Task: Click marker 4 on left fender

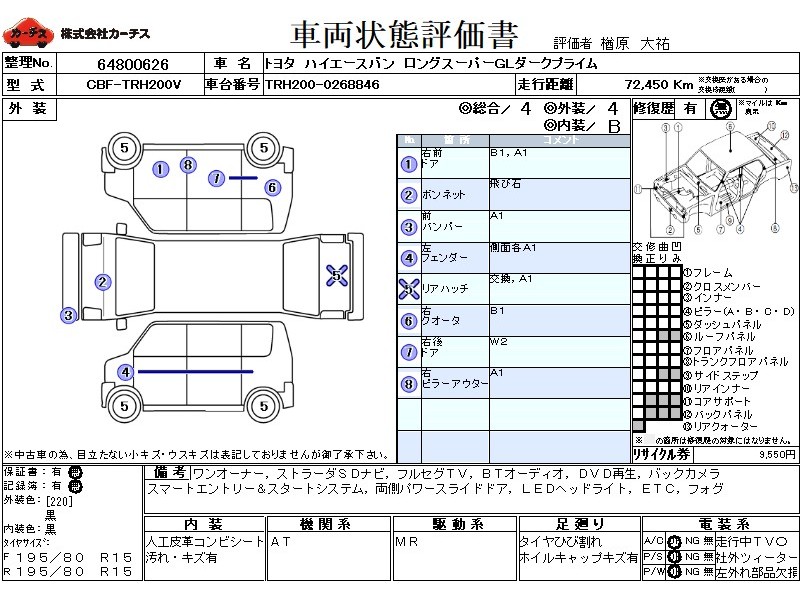Action: click(126, 372)
